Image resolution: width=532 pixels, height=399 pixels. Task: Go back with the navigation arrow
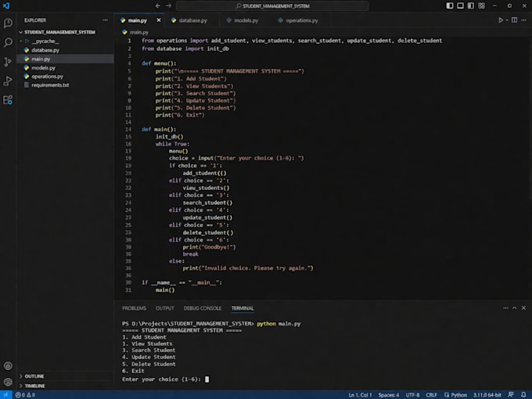click(158, 5)
